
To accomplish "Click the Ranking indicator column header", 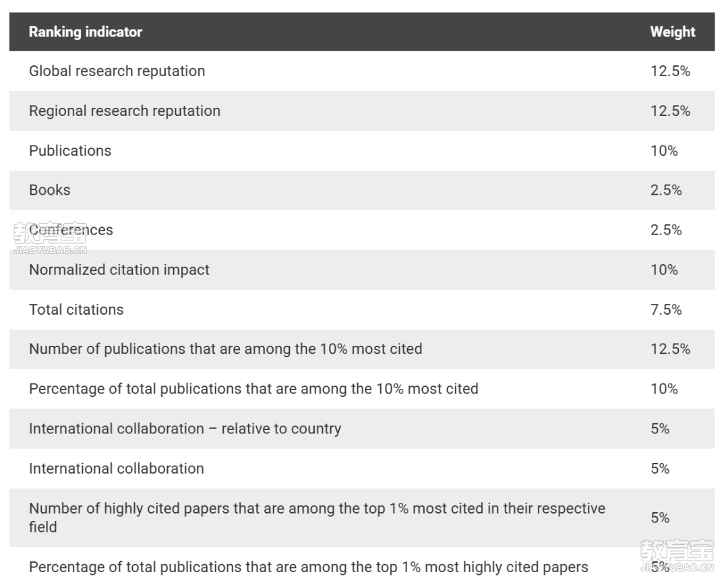I will point(86,32).
